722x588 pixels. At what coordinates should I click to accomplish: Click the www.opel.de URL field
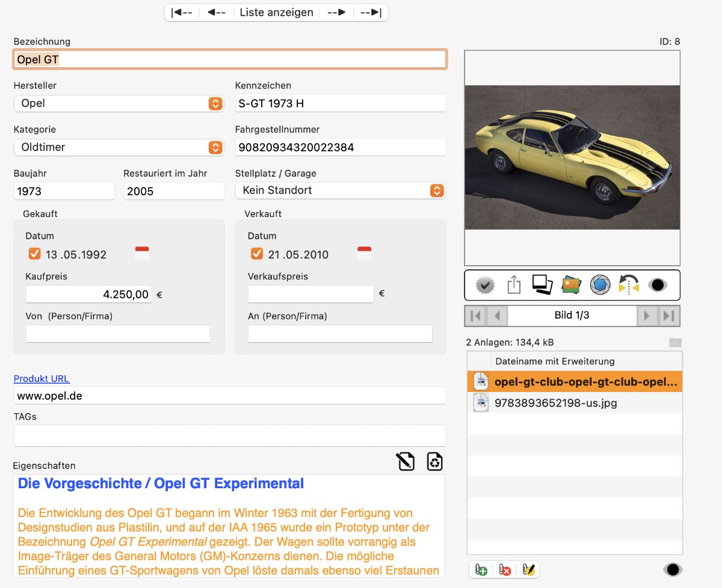(230, 396)
